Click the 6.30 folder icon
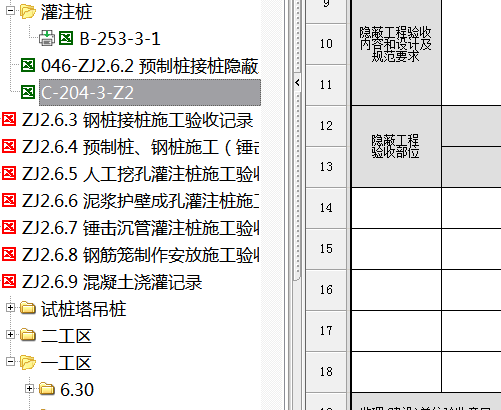Image resolution: width=501 pixels, height=410 pixels. tap(47, 389)
